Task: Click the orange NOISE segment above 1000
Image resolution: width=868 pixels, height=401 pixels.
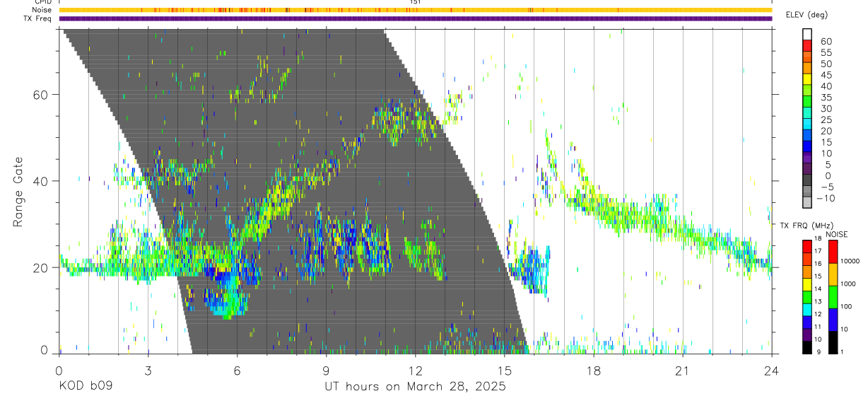Action: (x=833, y=273)
